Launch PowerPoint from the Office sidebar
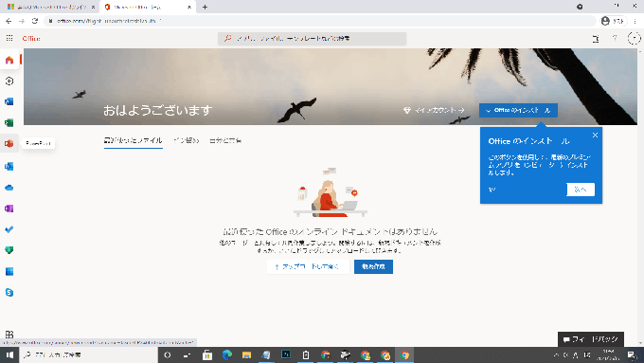 coord(9,143)
